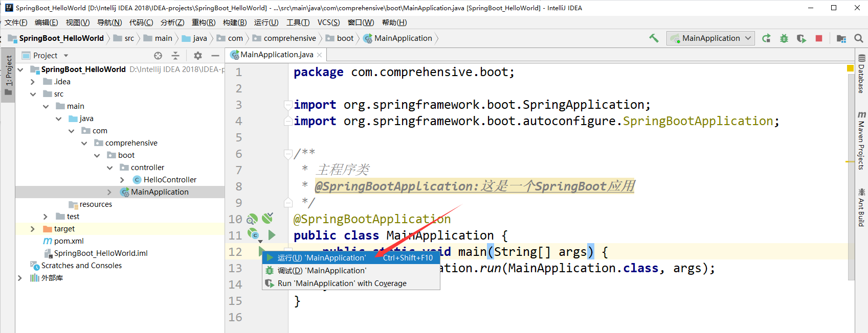Open the MainApplication run configuration dropdown
Screen dimensions: 868x333
click(710, 38)
